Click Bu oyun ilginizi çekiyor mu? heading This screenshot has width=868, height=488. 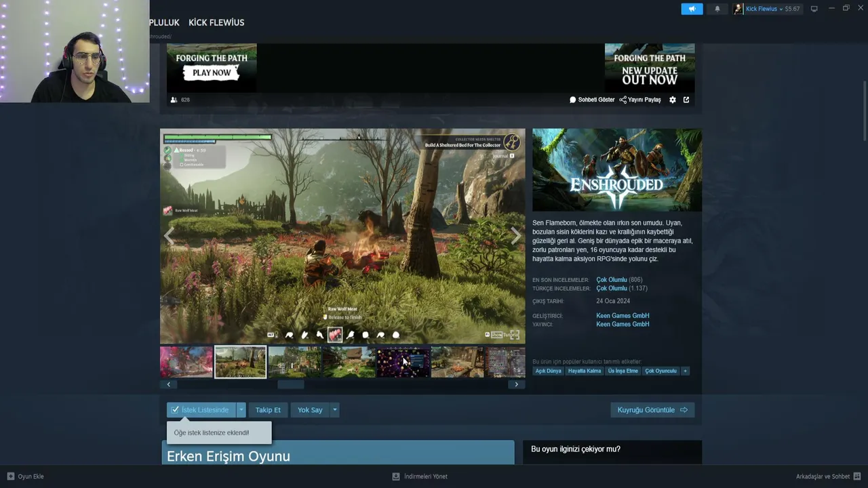click(x=576, y=449)
